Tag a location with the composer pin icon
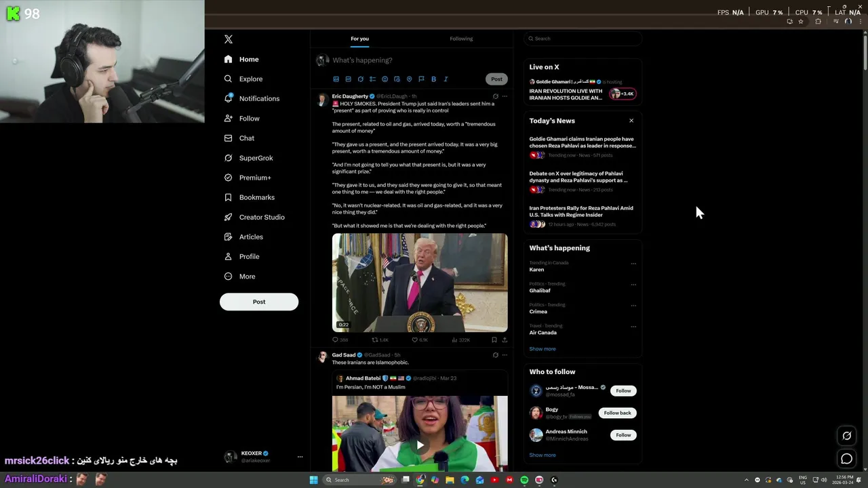The image size is (868, 488). pyautogui.click(x=409, y=79)
